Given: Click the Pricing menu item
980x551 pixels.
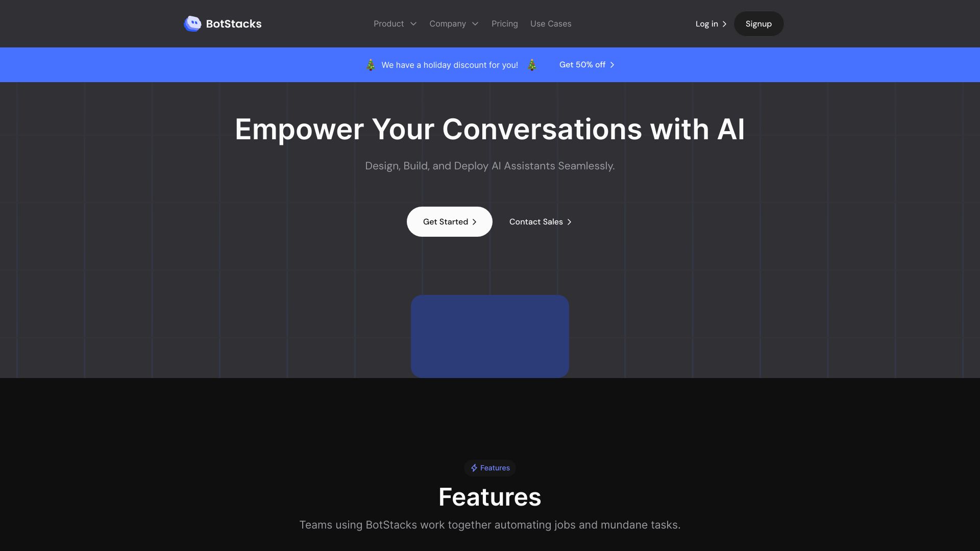Looking at the screenshot, I should 504,23.
